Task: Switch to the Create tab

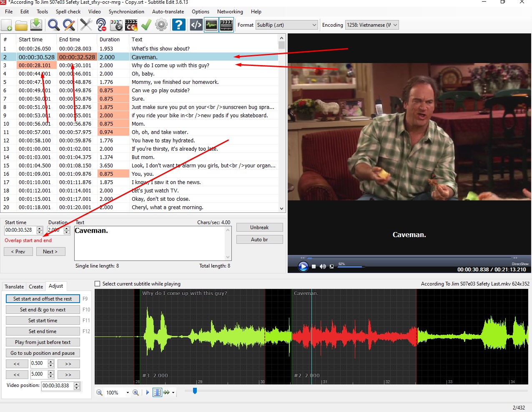Action: click(x=36, y=286)
